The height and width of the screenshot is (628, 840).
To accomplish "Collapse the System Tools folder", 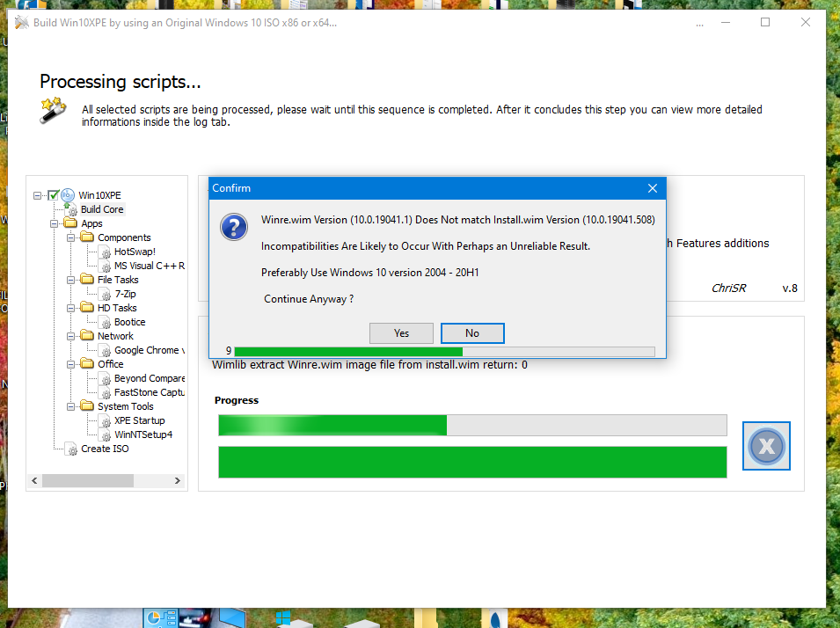I will coord(70,406).
